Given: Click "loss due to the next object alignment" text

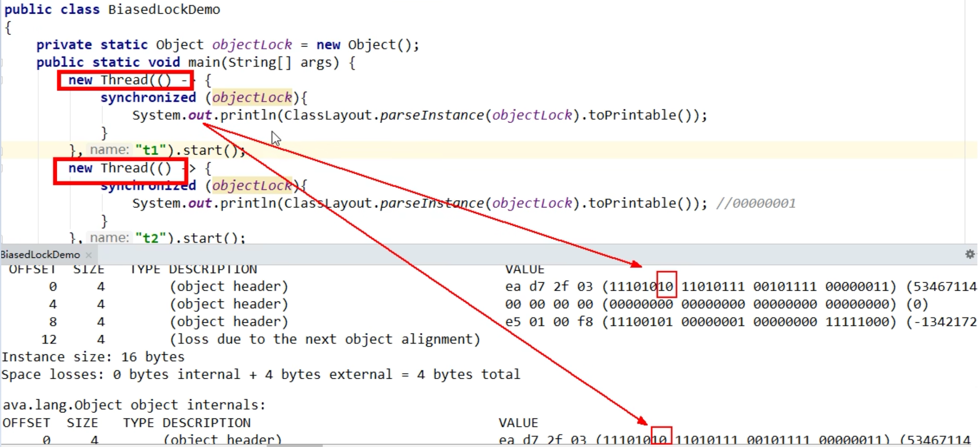Looking at the screenshot, I should [x=325, y=339].
